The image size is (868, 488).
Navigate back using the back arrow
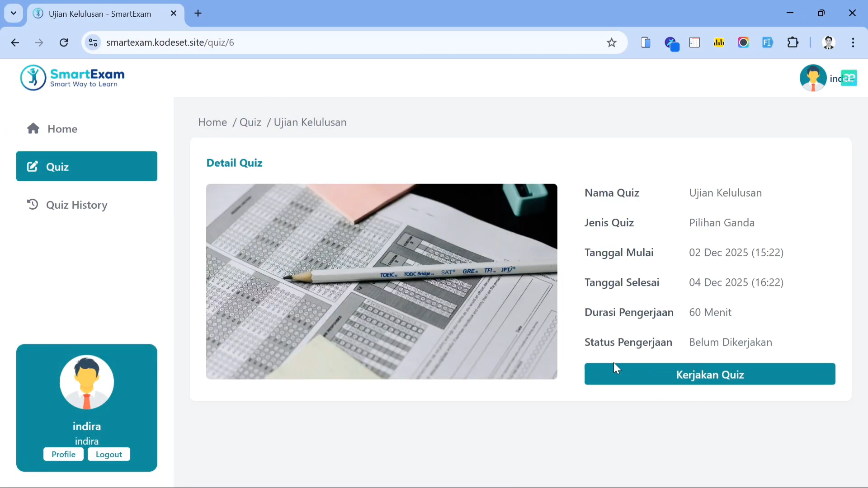pos(15,42)
